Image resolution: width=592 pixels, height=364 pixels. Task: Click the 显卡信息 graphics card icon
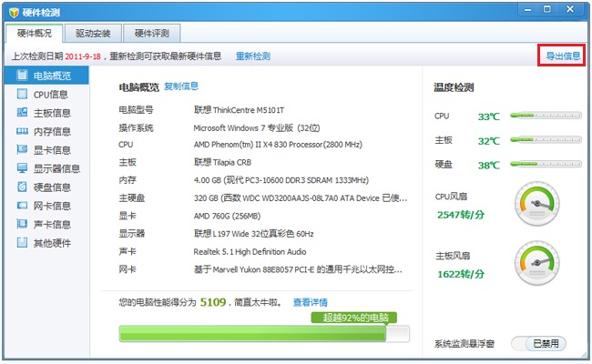[22, 149]
